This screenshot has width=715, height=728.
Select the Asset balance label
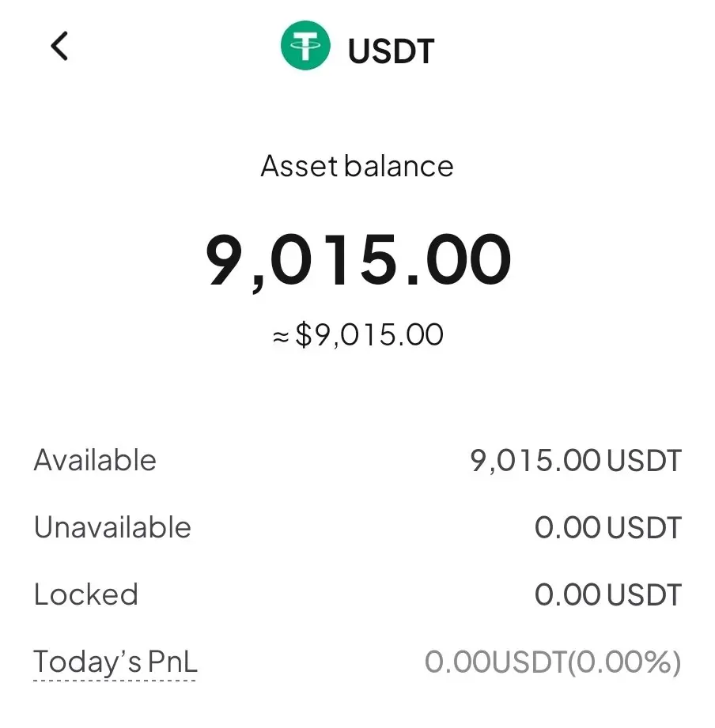(x=357, y=166)
